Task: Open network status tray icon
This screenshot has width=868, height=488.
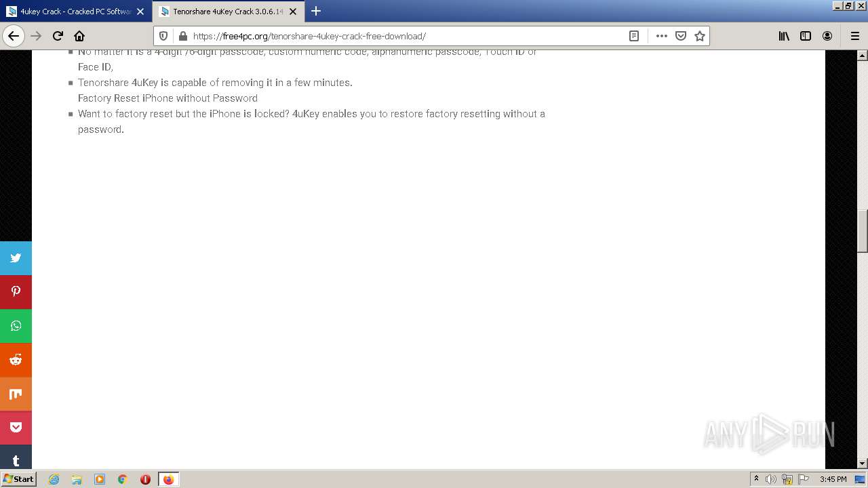Action: click(x=787, y=479)
